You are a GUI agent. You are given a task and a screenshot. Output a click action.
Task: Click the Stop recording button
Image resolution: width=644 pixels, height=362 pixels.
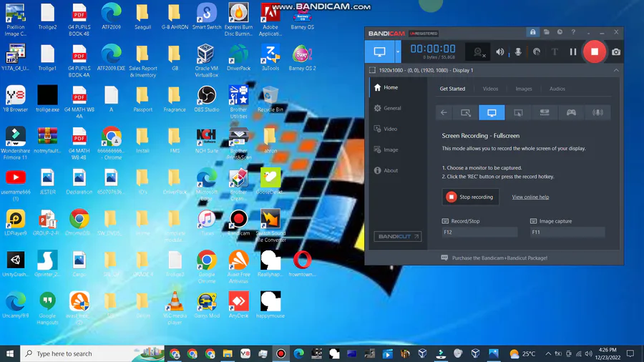[471, 197]
